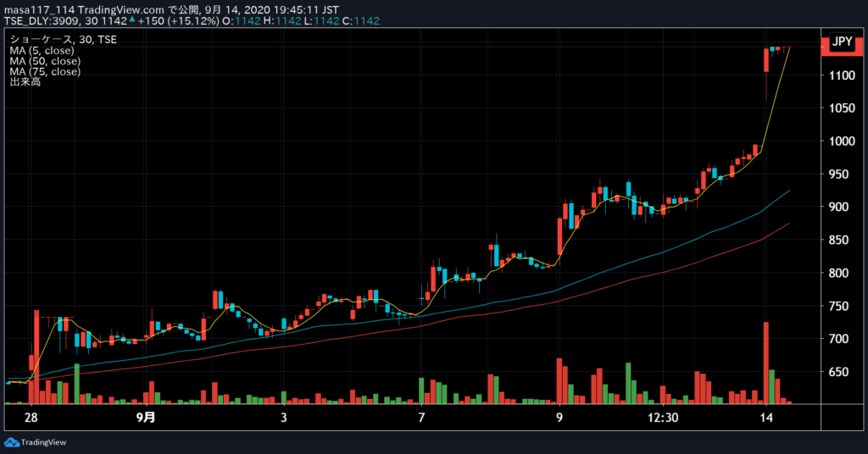
Task: Click the masa117_114 publisher text
Action: coord(39,10)
